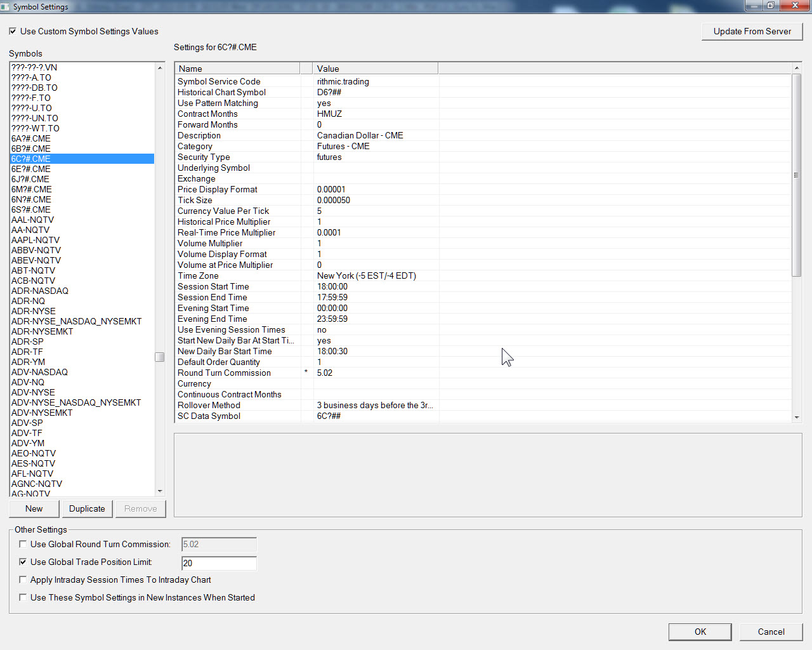Click the Default Order Quantity row
Image resolution: width=812 pixels, height=650 pixels.
(483, 362)
